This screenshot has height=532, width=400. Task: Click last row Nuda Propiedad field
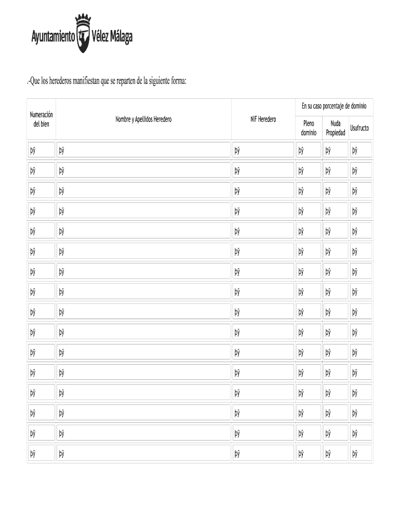click(x=335, y=454)
